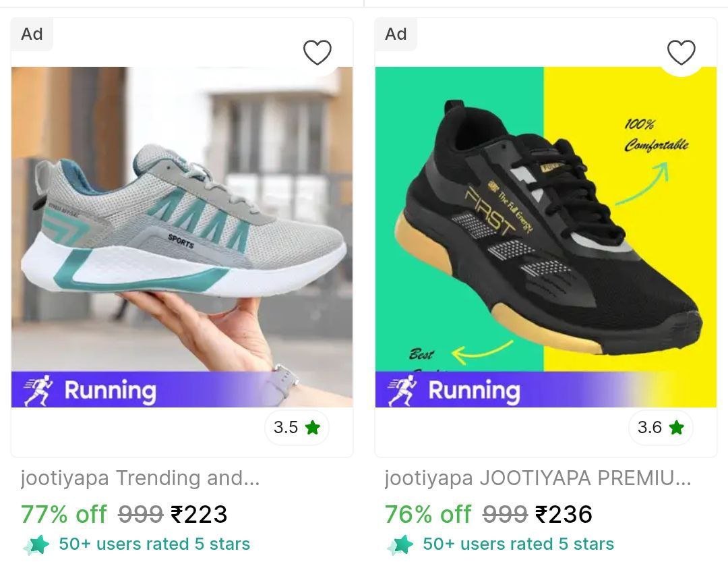Open the grey and teal sports shoe image
728x566 pixels.
pos(182,223)
